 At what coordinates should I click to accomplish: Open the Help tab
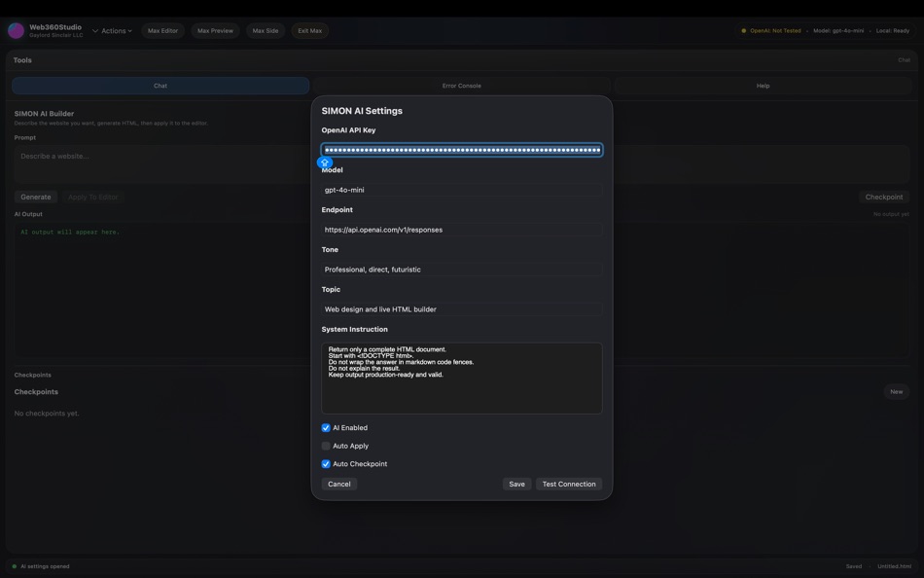[762, 86]
